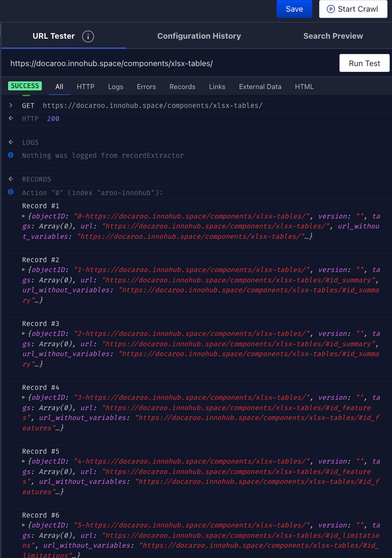Collapse the RECORDS section arrow
The width and height of the screenshot is (392, 558).
point(11,179)
